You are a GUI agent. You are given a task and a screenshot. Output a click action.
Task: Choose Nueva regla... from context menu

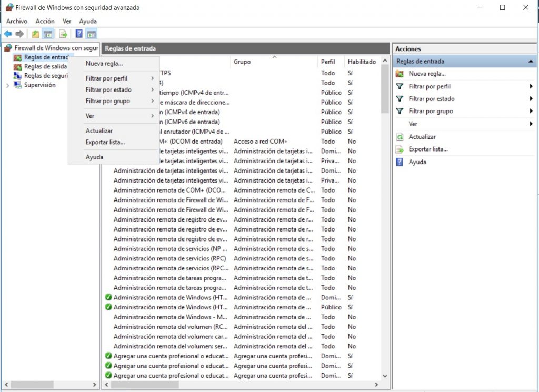point(104,64)
